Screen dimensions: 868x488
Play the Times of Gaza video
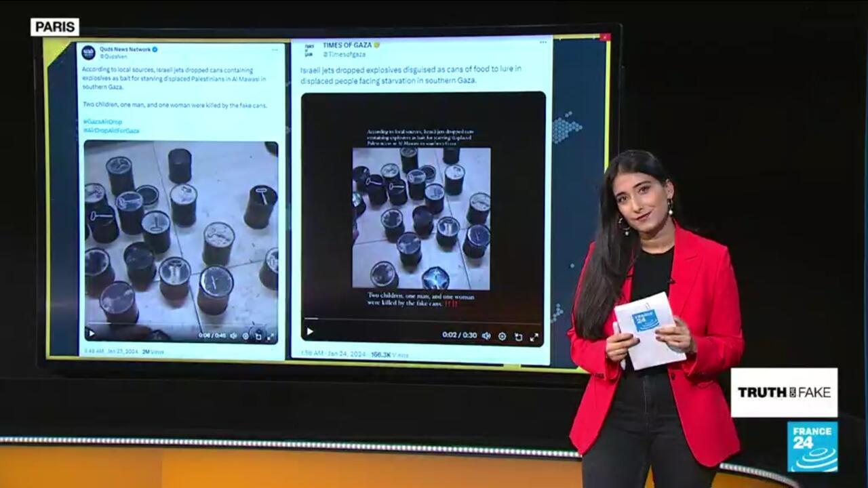310,331
